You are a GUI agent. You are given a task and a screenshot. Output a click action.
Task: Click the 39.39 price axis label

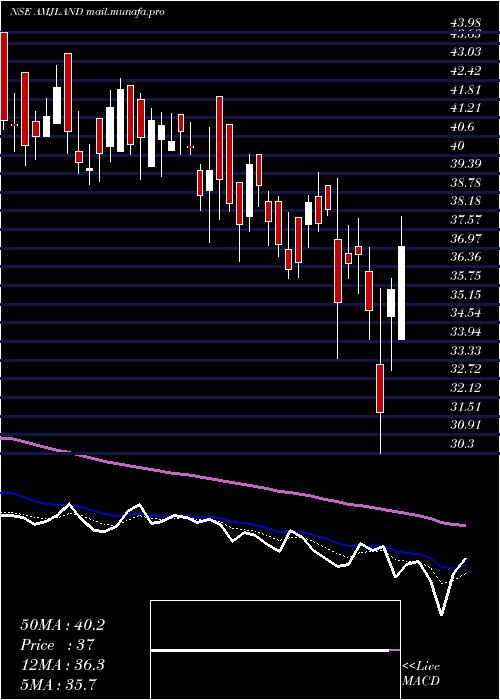click(466, 164)
